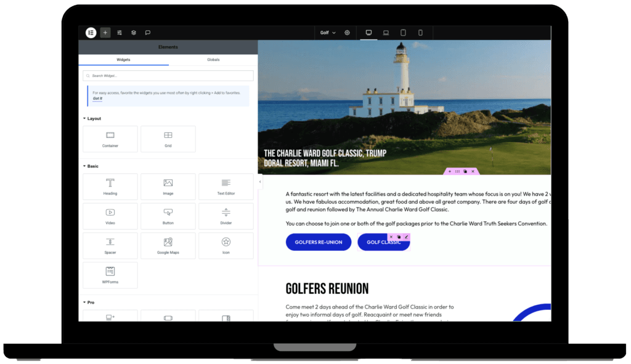
Task: Click the Golfers Re-Union button
Action: (x=319, y=242)
